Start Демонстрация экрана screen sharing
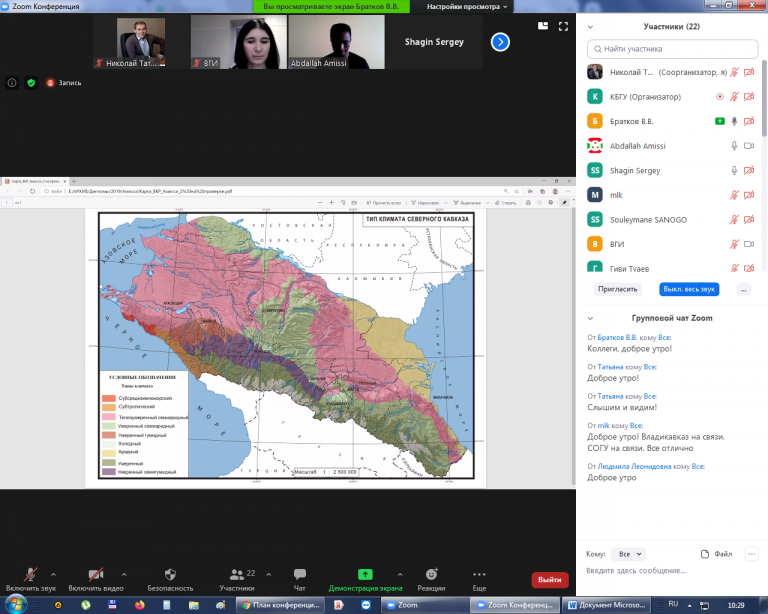This screenshot has height=614, width=768. point(365,579)
